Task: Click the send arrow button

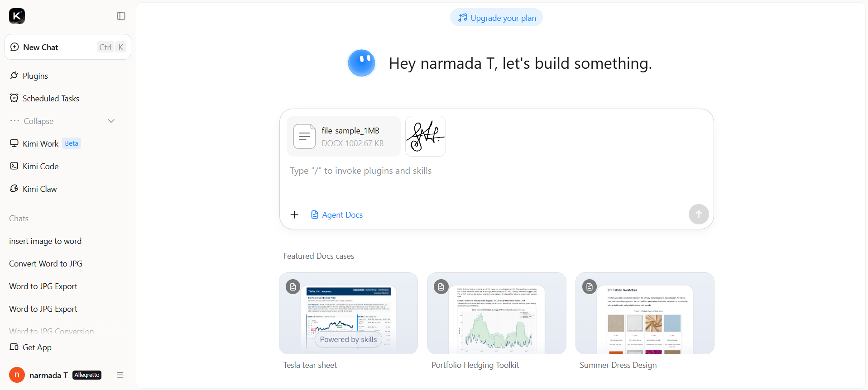Action: [x=699, y=214]
